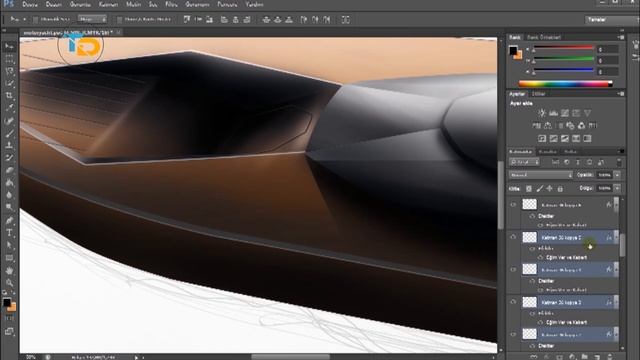Open the Color panel flyout menu
The image size is (640, 360).
point(621,37)
